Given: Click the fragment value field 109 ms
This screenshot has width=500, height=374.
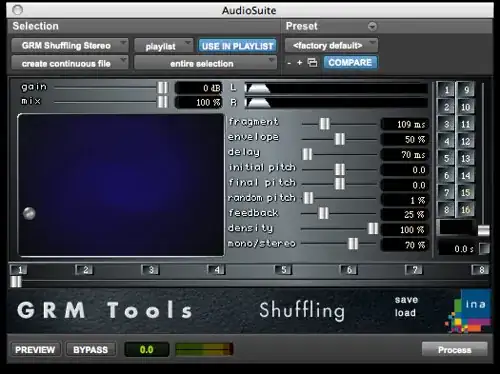Looking at the screenshot, I should pyautogui.click(x=404, y=124).
